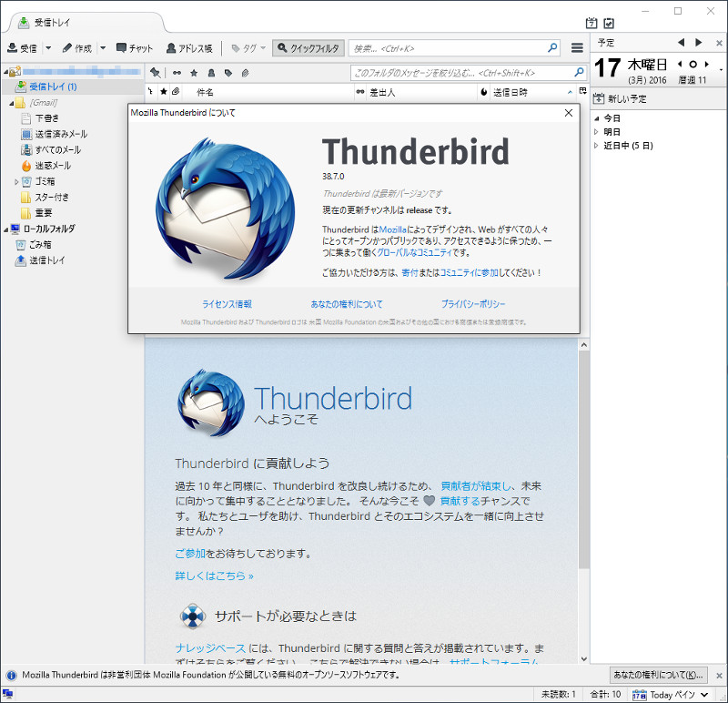Select the 重要 important folder
This screenshot has width=728, height=703.
[x=44, y=213]
